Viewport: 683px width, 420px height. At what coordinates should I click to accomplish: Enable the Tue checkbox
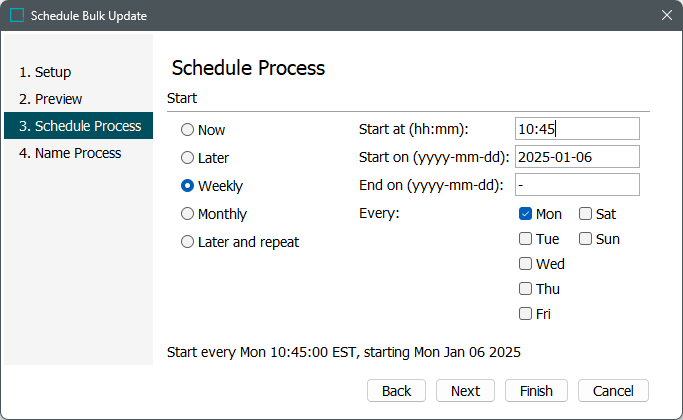click(526, 239)
